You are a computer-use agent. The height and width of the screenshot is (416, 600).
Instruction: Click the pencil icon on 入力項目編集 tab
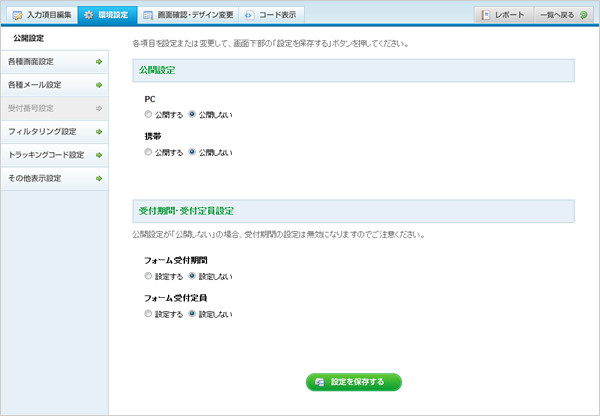(17, 15)
